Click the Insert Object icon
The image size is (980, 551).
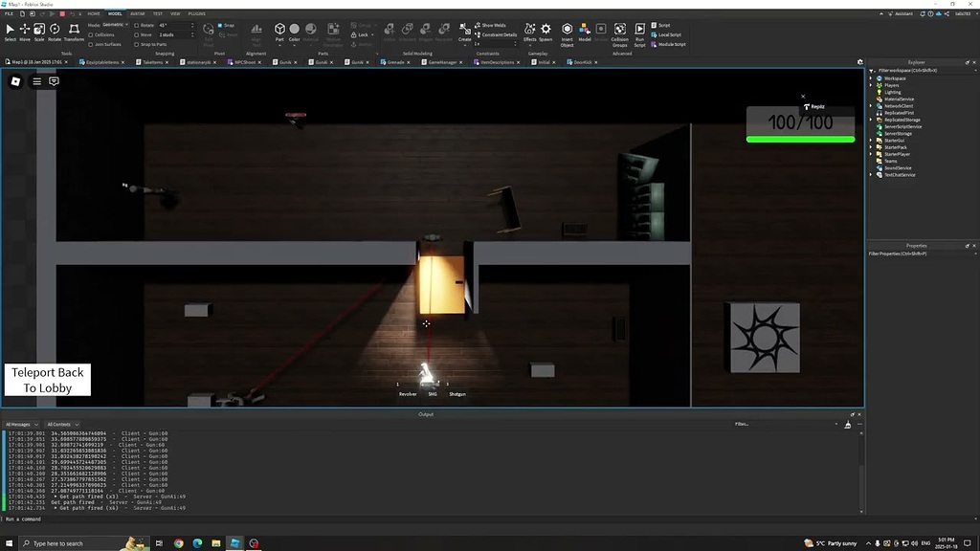(567, 31)
